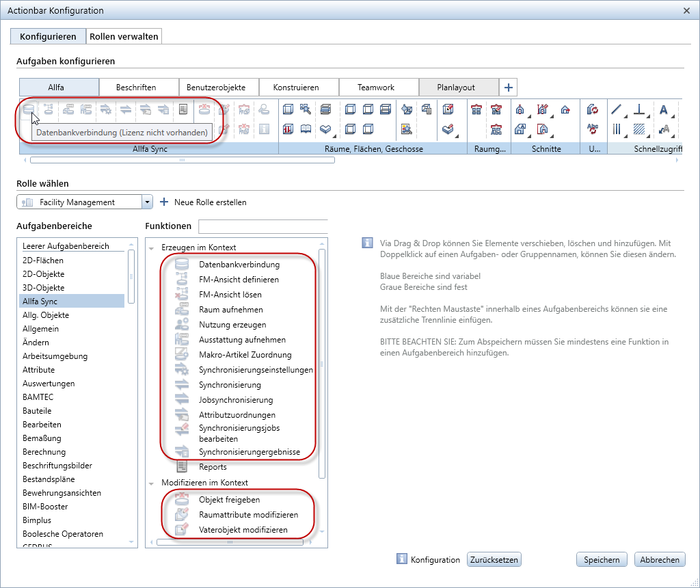This screenshot has height=588, width=700.
Task: Click the Datenbankverbindung icon in Allfa Sync toolbar
Action: click(29, 109)
